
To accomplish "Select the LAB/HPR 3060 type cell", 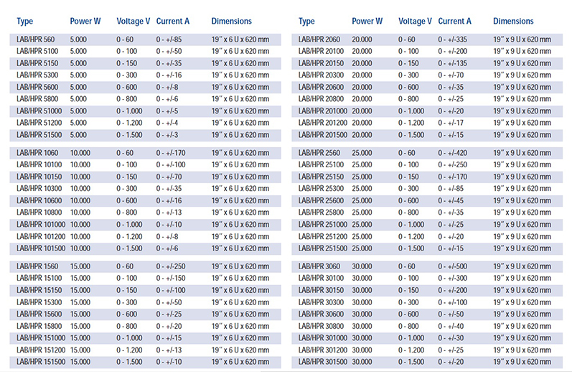I will pyautogui.click(x=319, y=266).
